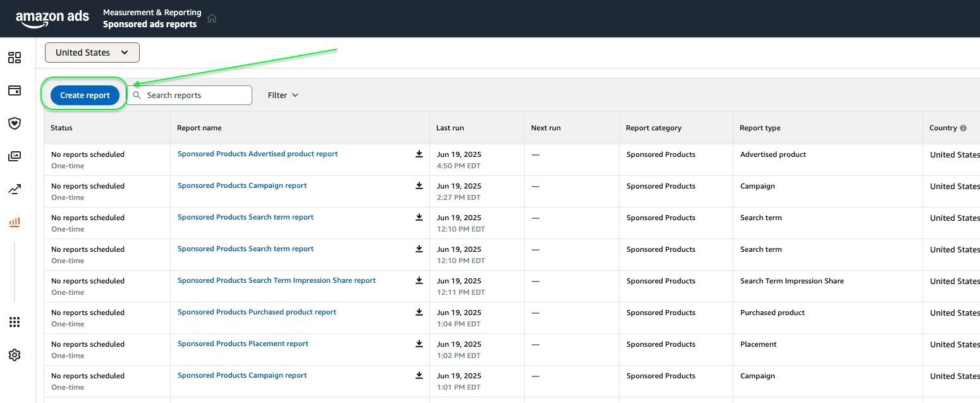Click the Sponsored ads reports title

click(150, 24)
